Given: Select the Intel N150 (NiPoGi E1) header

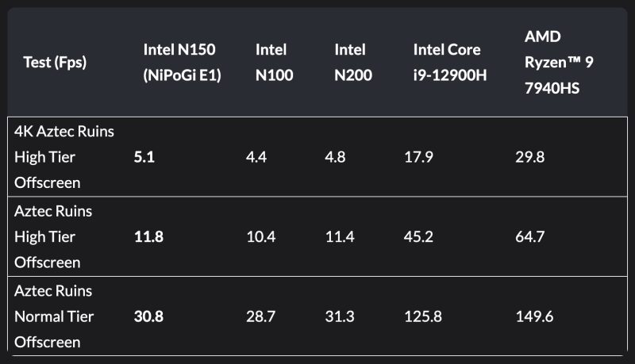Looking at the screenshot, I should (x=181, y=62).
